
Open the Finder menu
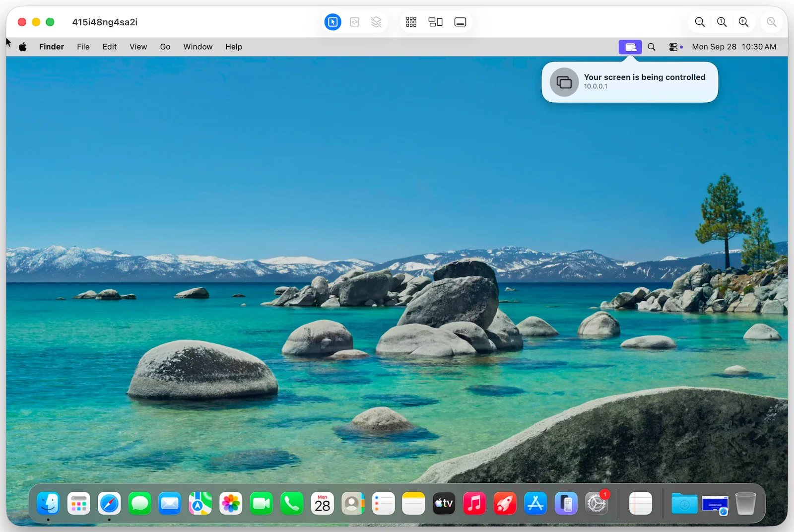point(52,47)
